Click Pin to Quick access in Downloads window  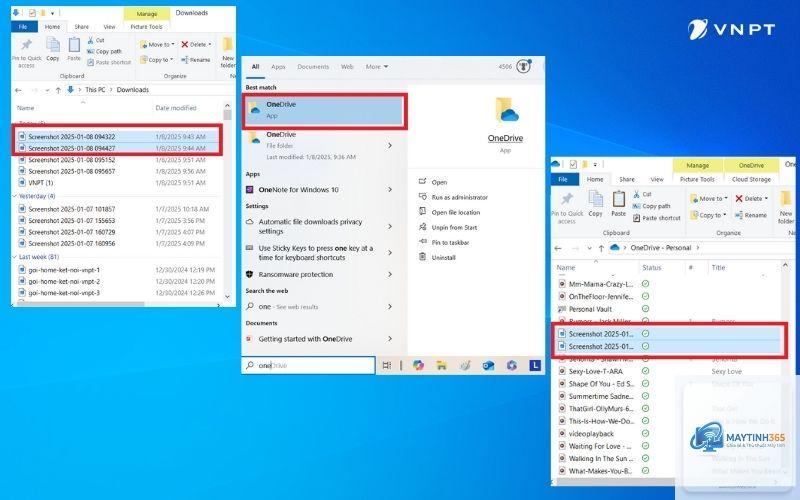[27, 53]
